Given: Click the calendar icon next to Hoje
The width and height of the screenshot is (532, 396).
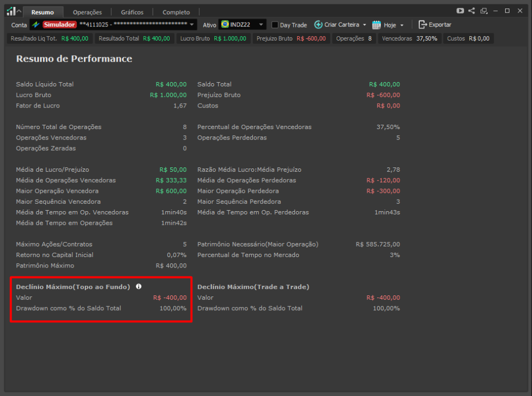Looking at the screenshot, I should (x=376, y=25).
